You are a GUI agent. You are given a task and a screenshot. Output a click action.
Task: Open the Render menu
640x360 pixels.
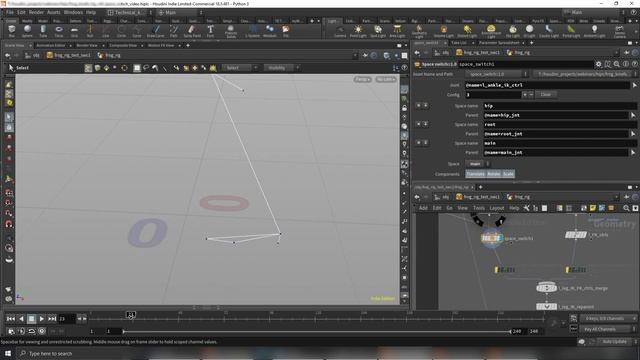[36, 12]
